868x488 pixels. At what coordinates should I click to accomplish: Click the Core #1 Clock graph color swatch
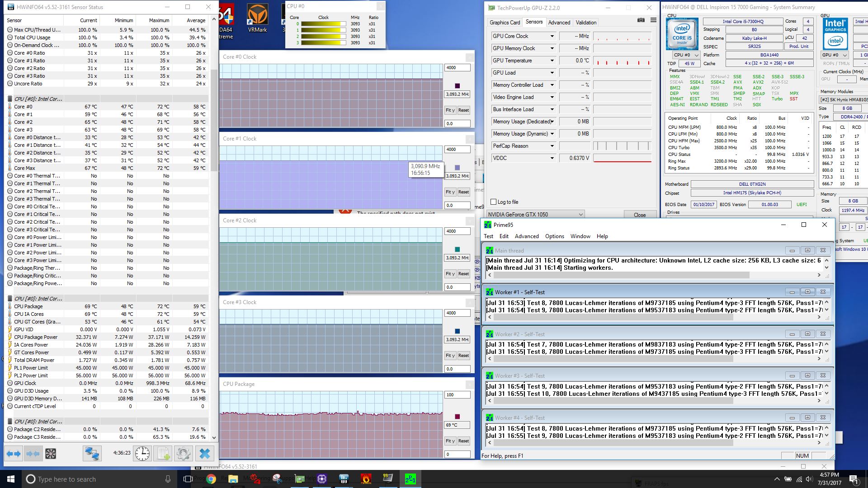tap(457, 168)
